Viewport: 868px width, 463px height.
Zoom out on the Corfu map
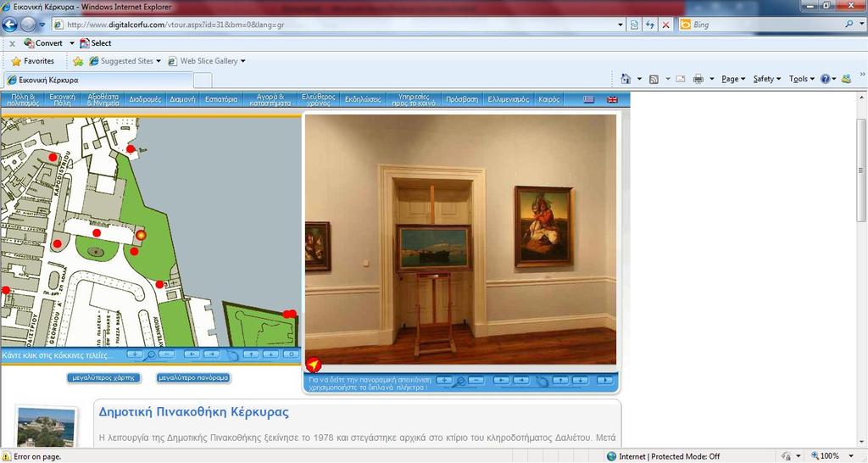click(167, 354)
